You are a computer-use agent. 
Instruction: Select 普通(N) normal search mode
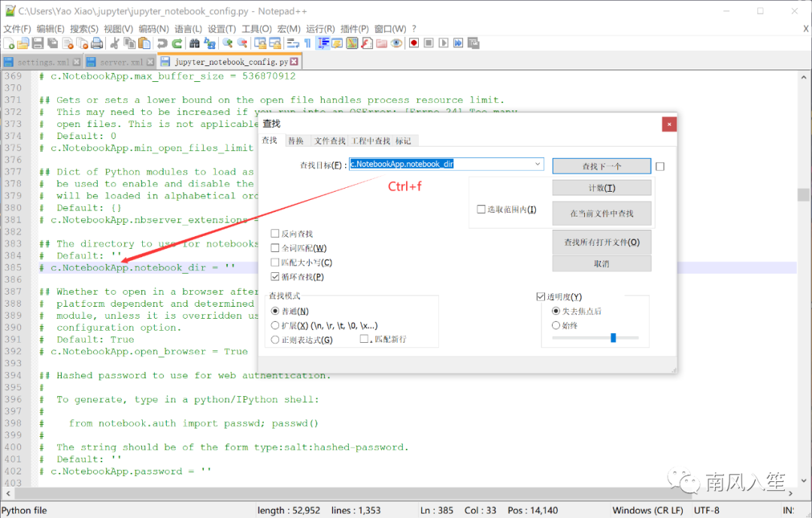click(x=275, y=311)
